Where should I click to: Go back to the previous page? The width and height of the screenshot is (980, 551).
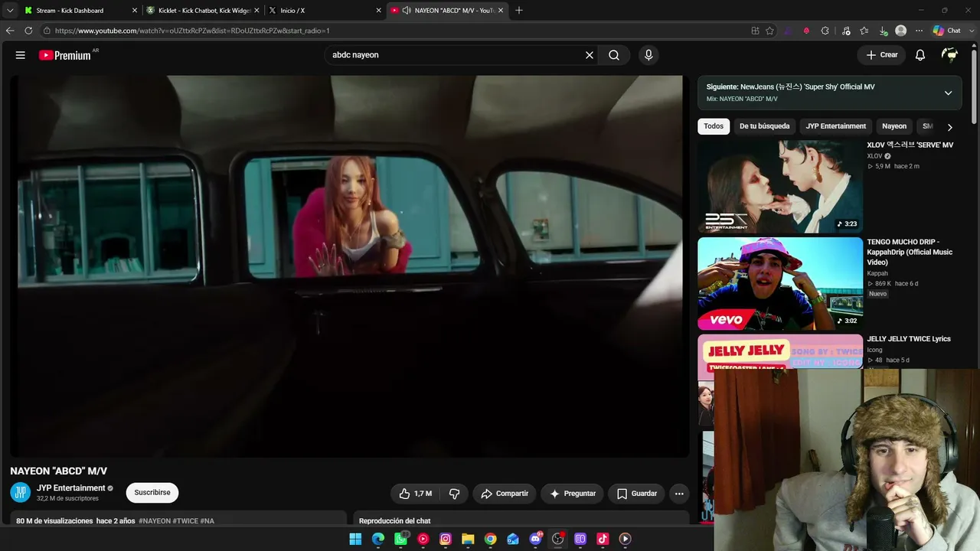click(x=10, y=31)
